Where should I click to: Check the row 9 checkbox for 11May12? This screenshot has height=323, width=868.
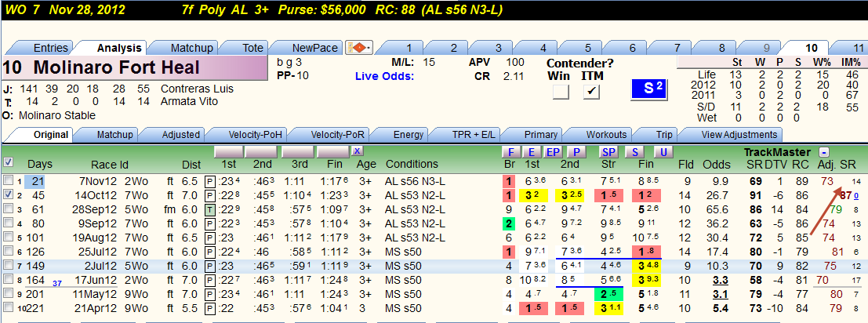(9, 294)
